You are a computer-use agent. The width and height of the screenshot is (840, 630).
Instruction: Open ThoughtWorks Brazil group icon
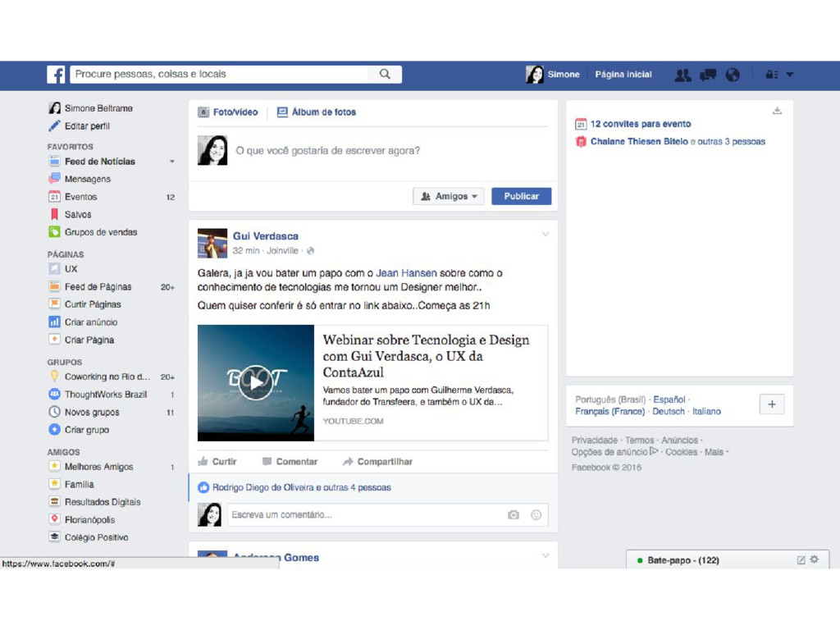[54, 395]
